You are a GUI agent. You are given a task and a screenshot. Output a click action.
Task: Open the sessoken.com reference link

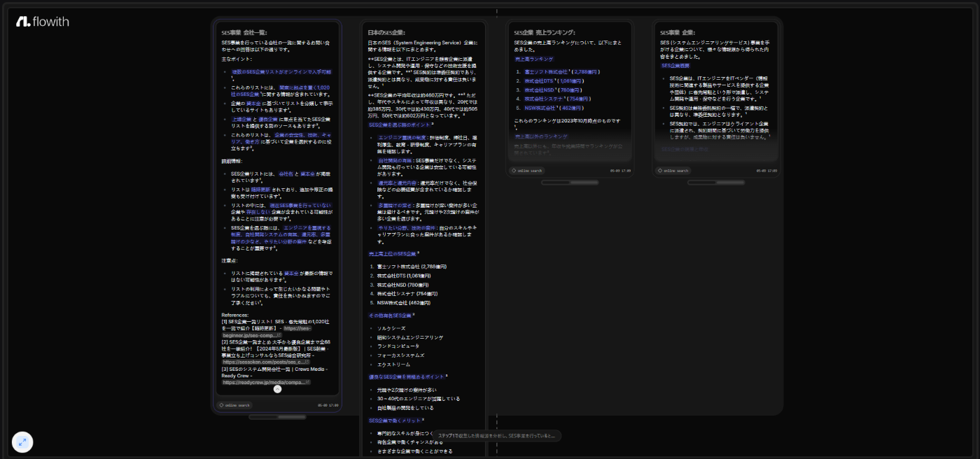pos(267,362)
